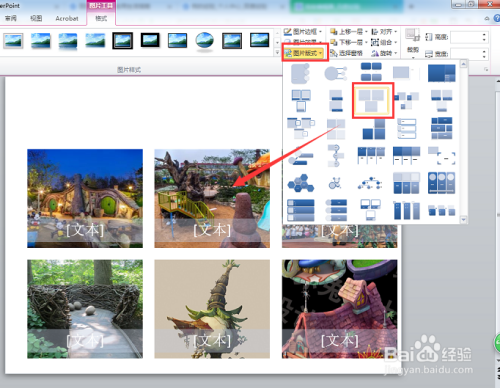Pick the circular picture callout layout
The image size is (500, 388).
(336, 73)
